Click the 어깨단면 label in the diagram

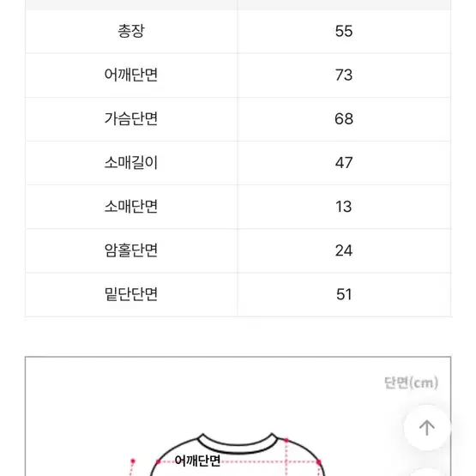click(197, 461)
